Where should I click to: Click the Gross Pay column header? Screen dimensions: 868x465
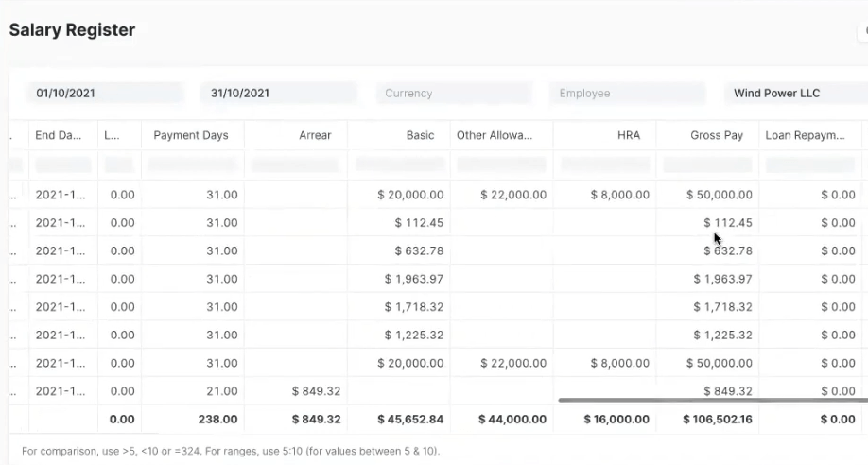[x=707, y=135]
